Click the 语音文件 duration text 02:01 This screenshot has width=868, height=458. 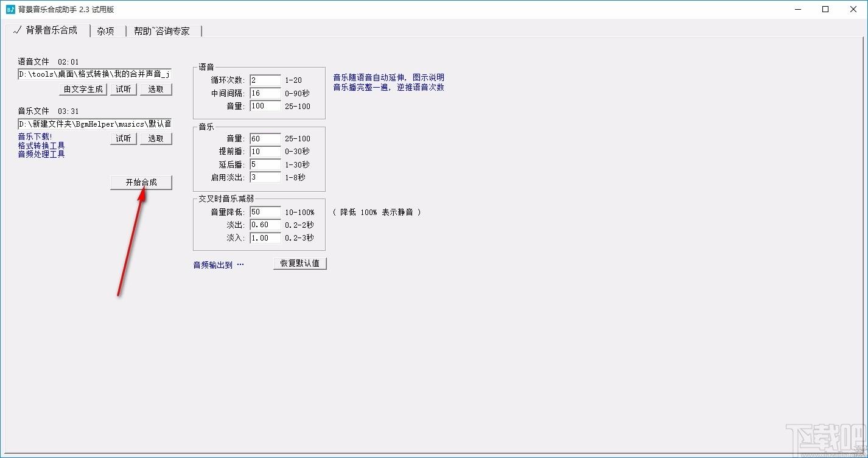click(x=68, y=62)
